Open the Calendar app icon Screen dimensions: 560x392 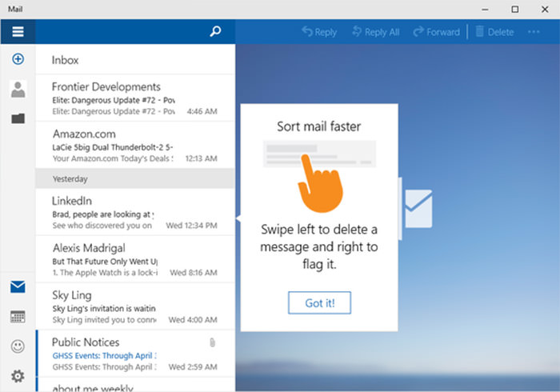18,317
